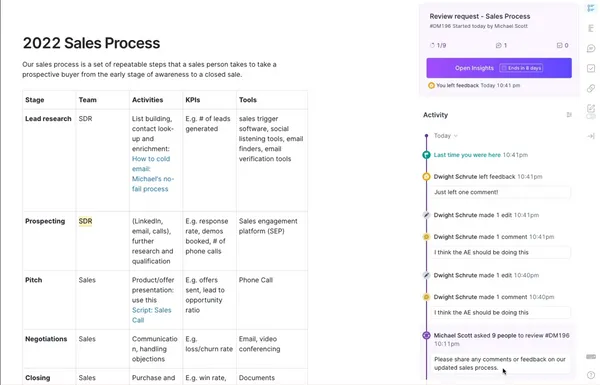Open the links chain sidebar icon
Viewport: 600px width, 385px height.
pos(591,88)
